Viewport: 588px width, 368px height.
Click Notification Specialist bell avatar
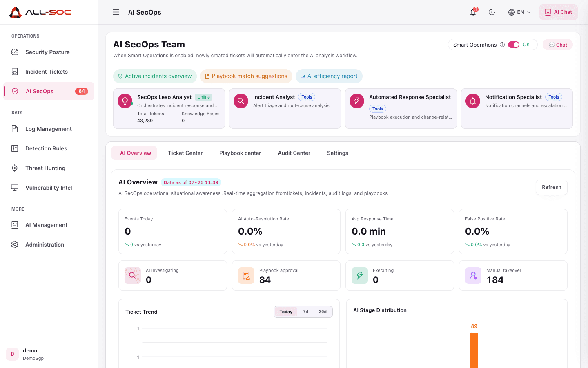click(x=473, y=101)
